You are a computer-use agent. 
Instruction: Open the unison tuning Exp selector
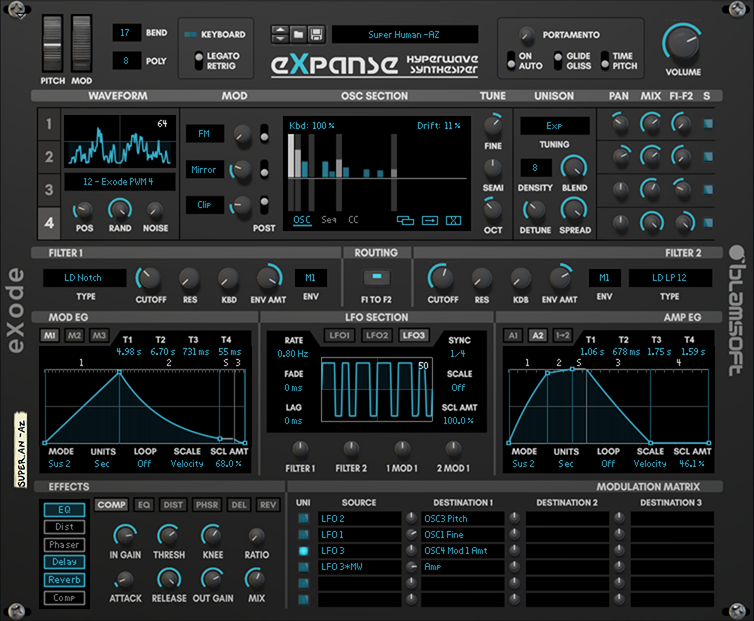(x=554, y=126)
